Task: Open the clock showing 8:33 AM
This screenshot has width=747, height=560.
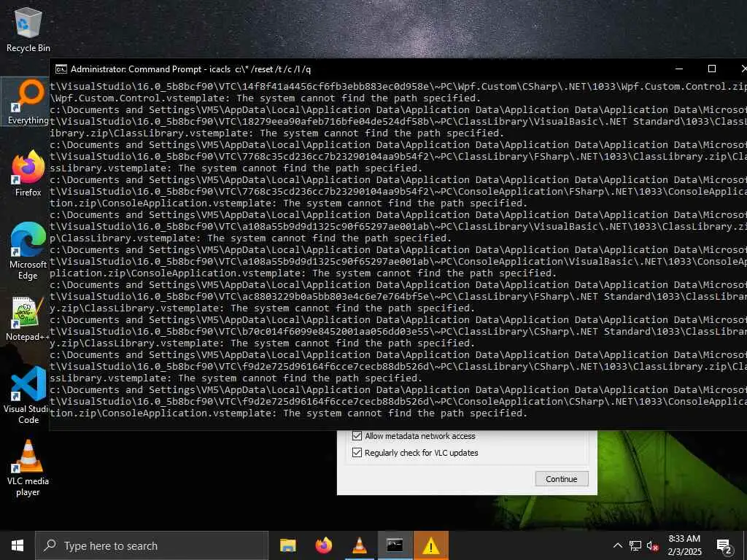Action: [x=684, y=545]
